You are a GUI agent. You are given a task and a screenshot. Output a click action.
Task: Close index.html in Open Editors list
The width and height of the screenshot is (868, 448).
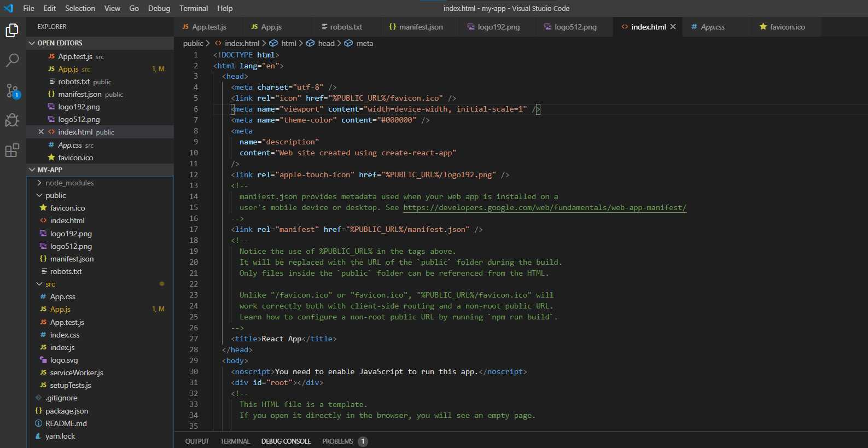41,132
